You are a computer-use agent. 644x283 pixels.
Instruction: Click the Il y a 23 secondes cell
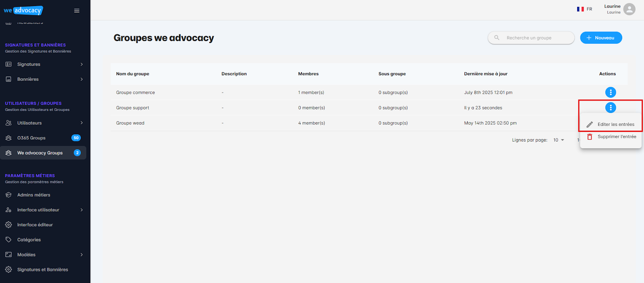point(483,108)
